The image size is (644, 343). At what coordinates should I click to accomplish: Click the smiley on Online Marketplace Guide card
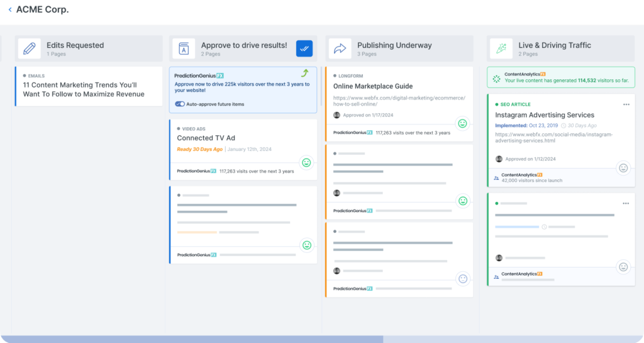point(462,123)
